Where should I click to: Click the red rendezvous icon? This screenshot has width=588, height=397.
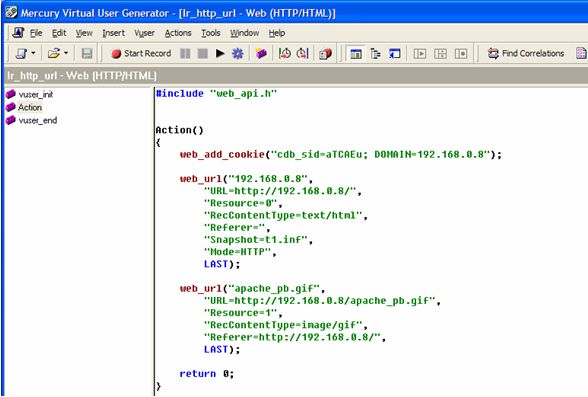click(325, 54)
